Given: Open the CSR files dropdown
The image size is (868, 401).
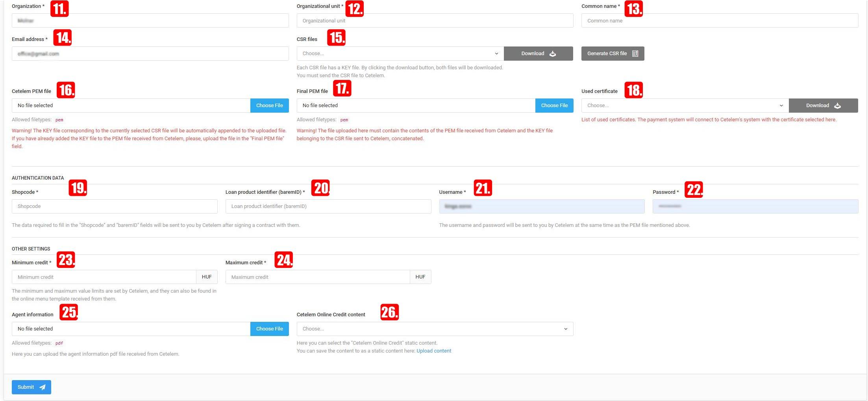Looking at the screenshot, I should [x=400, y=54].
